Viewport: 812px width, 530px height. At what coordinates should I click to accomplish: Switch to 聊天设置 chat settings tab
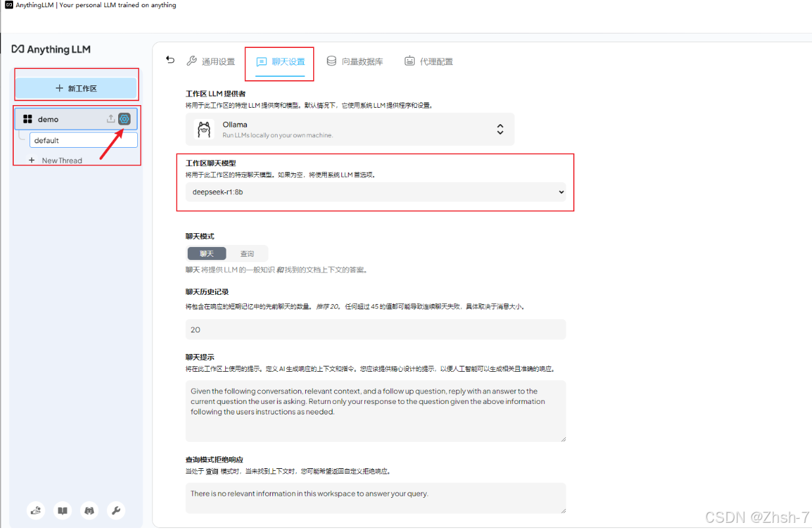click(x=280, y=62)
